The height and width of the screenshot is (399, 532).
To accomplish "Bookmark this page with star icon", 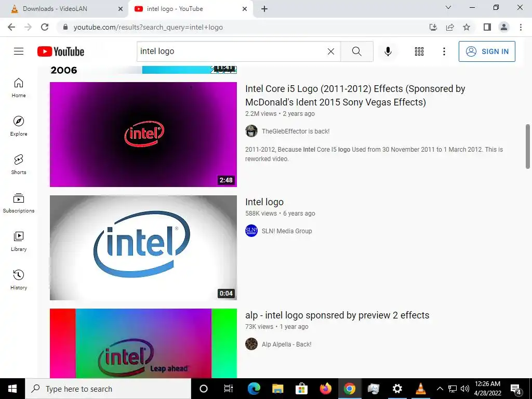I will click(467, 27).
